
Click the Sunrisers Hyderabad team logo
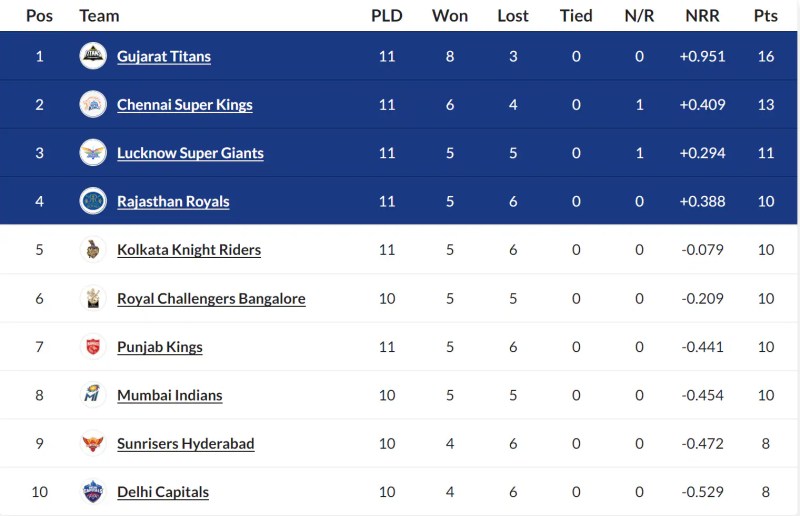pos(93,443)
